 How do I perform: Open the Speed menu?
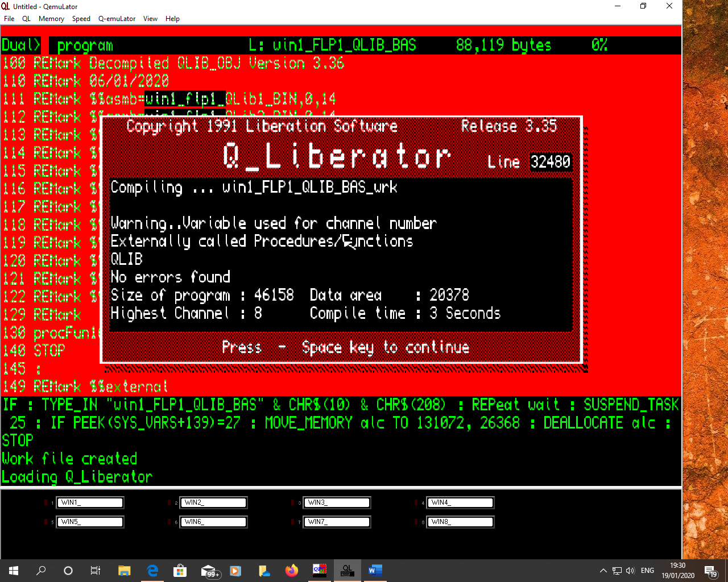click(x=81, y=19)
